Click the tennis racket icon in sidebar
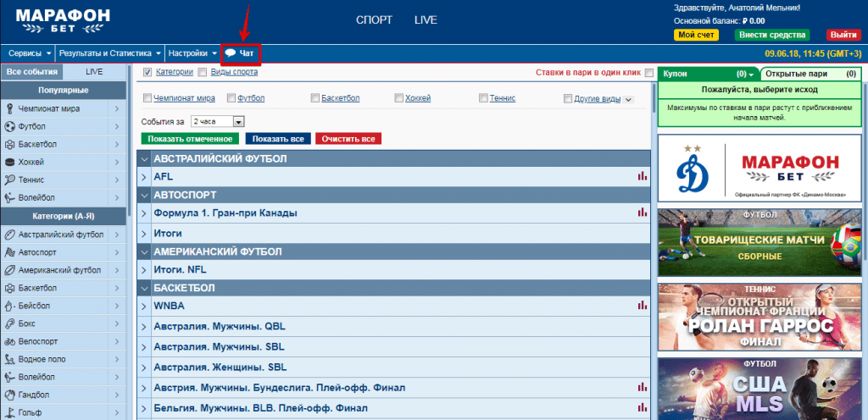This screenshot has height=420, width=868. coord(10,180)
